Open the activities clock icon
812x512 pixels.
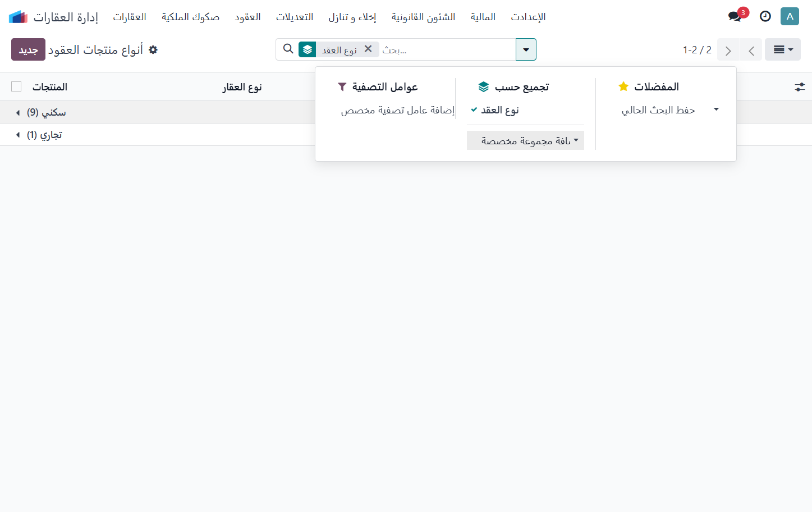pyautogui.click(x=765, y=16)
